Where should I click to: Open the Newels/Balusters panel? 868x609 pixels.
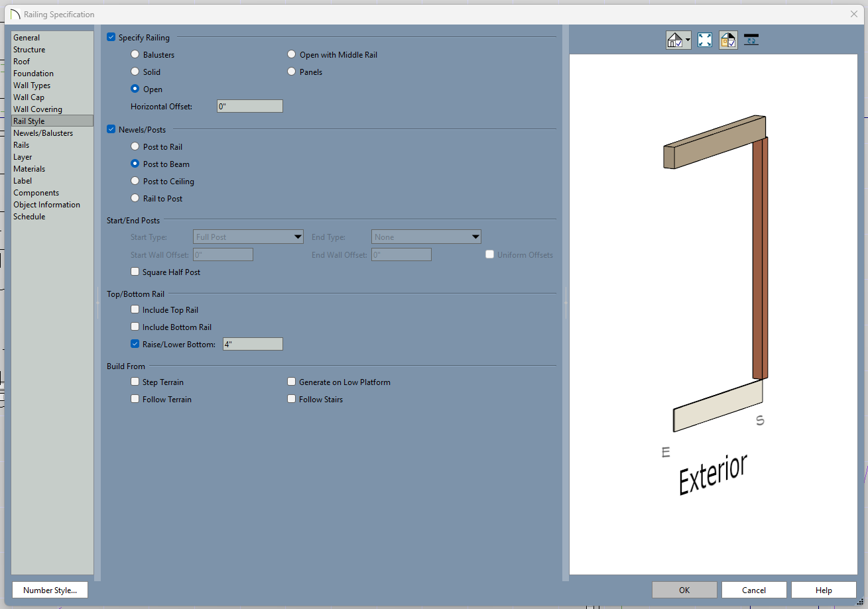(x=43, y=133)
